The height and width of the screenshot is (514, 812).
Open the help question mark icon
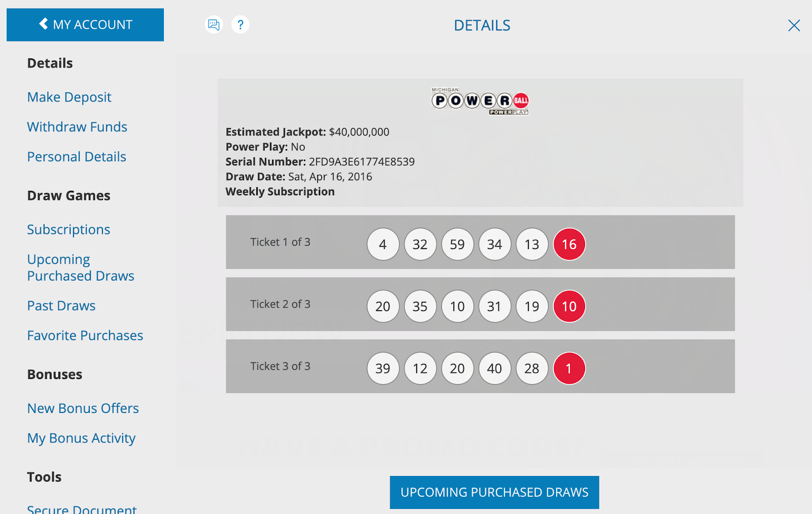241,24
